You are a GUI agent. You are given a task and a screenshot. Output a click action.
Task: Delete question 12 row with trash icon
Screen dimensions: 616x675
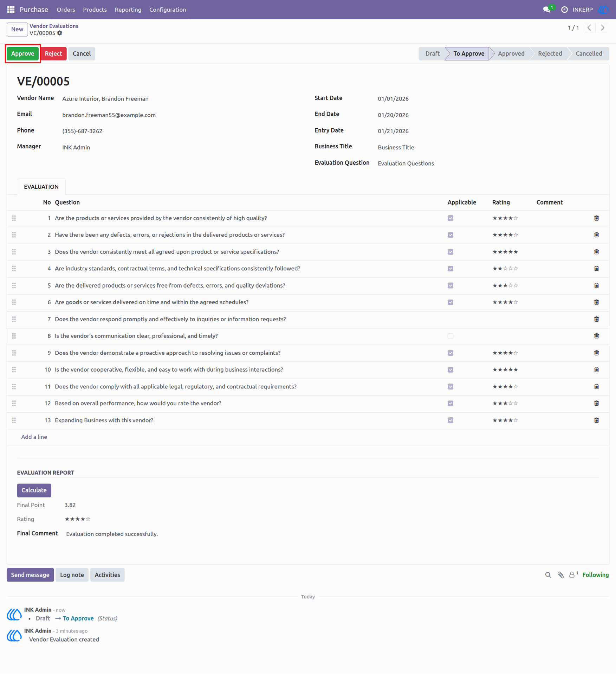point(596,404)
